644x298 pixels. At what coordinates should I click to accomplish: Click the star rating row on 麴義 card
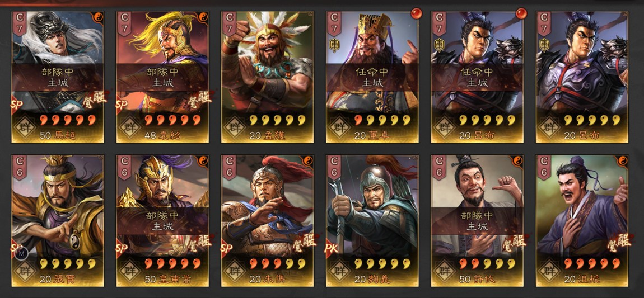coord(382,263)
